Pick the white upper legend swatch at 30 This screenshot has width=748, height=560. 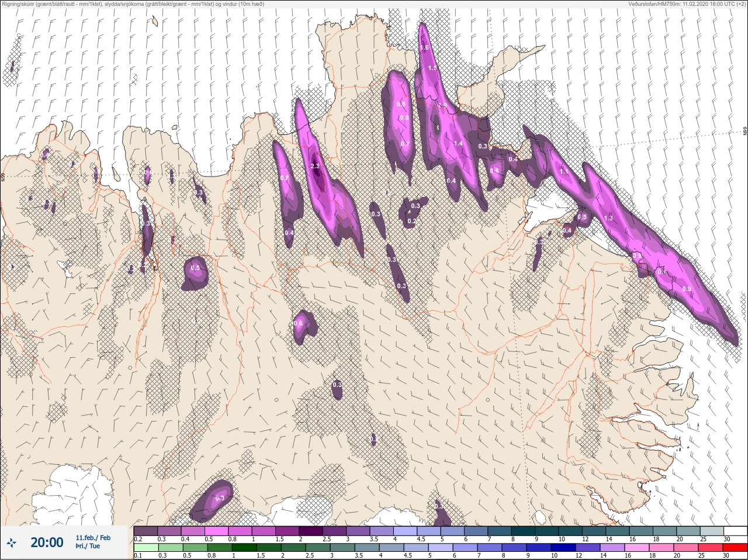click(x=736, y=531)
